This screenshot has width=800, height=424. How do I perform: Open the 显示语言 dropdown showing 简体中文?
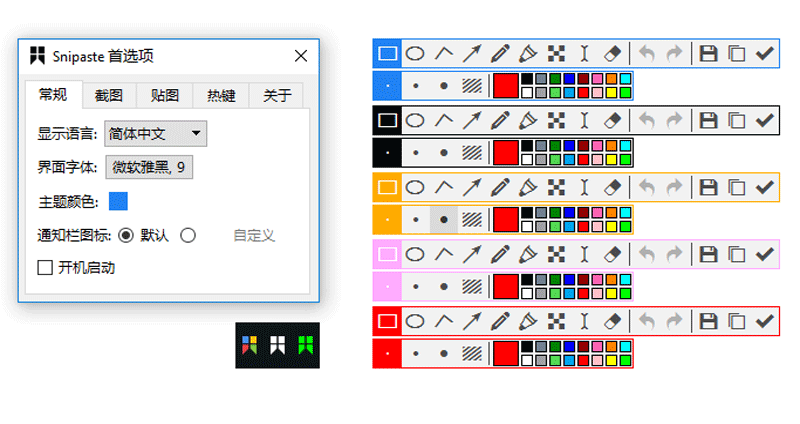pyautogui.click(x=155, y=133)
